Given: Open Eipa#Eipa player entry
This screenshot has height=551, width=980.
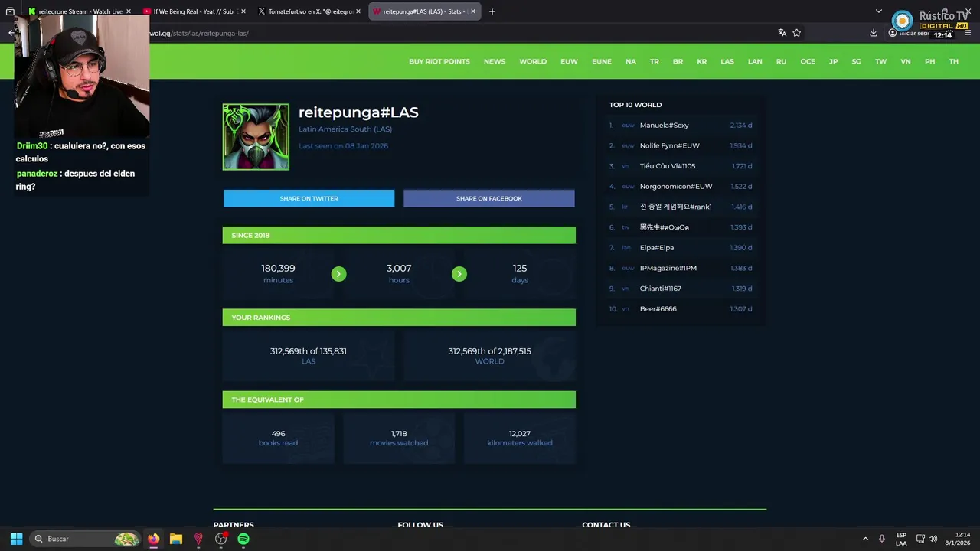Looking at the screenshot, I should [657, 247].
